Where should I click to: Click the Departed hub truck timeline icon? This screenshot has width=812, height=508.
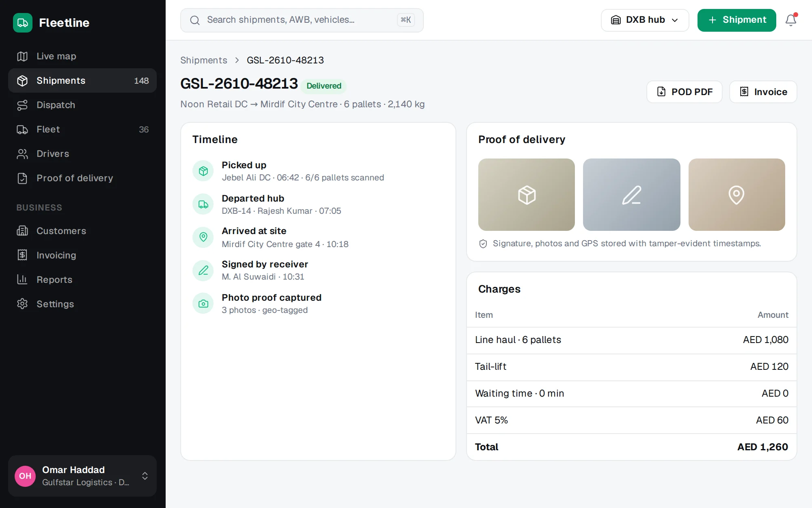pos(203,204)
